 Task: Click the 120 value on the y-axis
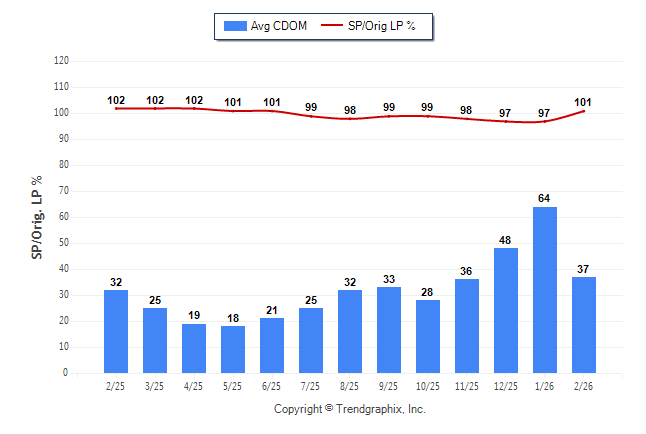click(x=61, y=61)
